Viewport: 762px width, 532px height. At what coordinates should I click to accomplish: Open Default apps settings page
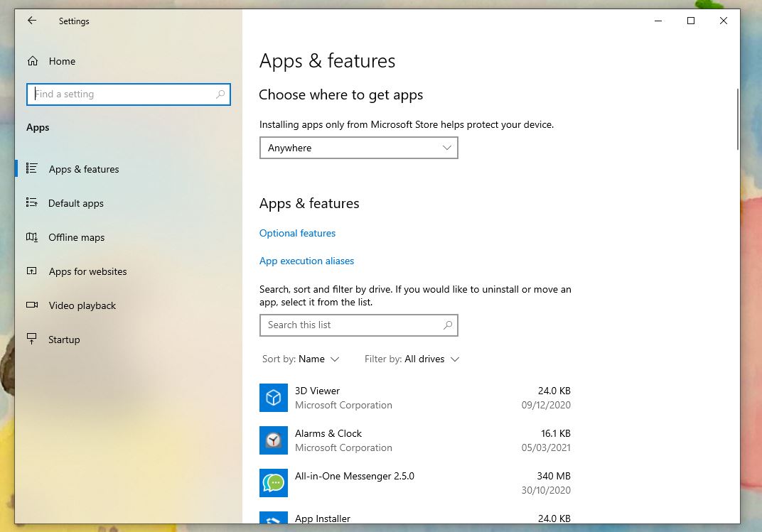click(76, 203)
